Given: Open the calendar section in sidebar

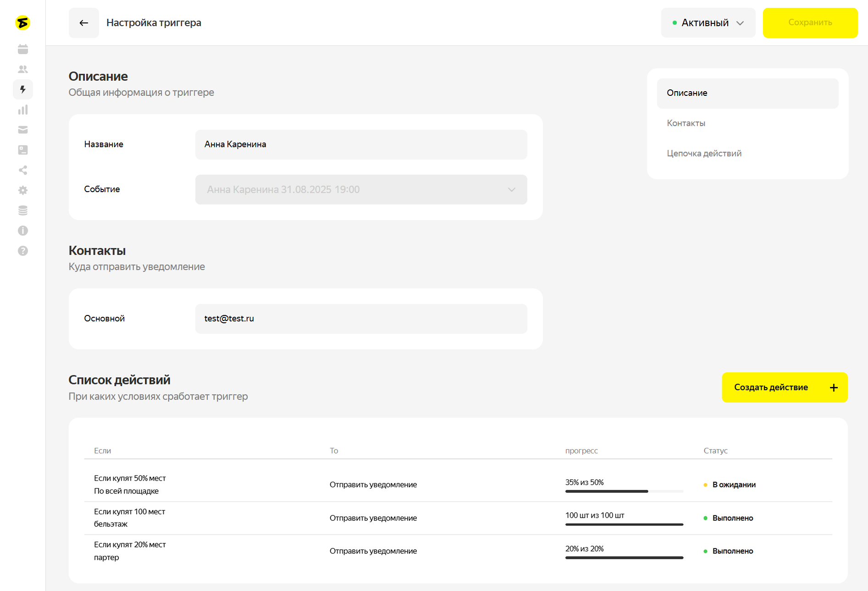Looking at the screenshot, I should [23, 49].
